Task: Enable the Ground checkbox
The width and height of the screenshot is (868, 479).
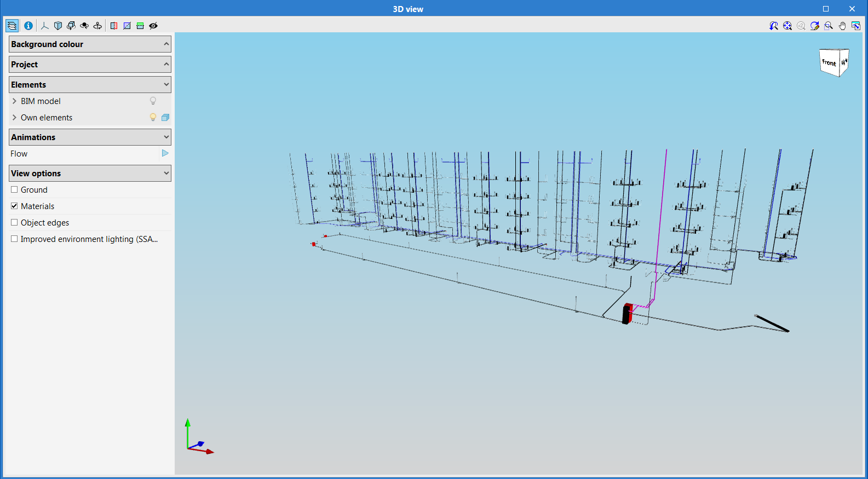Action: (15, 190)
